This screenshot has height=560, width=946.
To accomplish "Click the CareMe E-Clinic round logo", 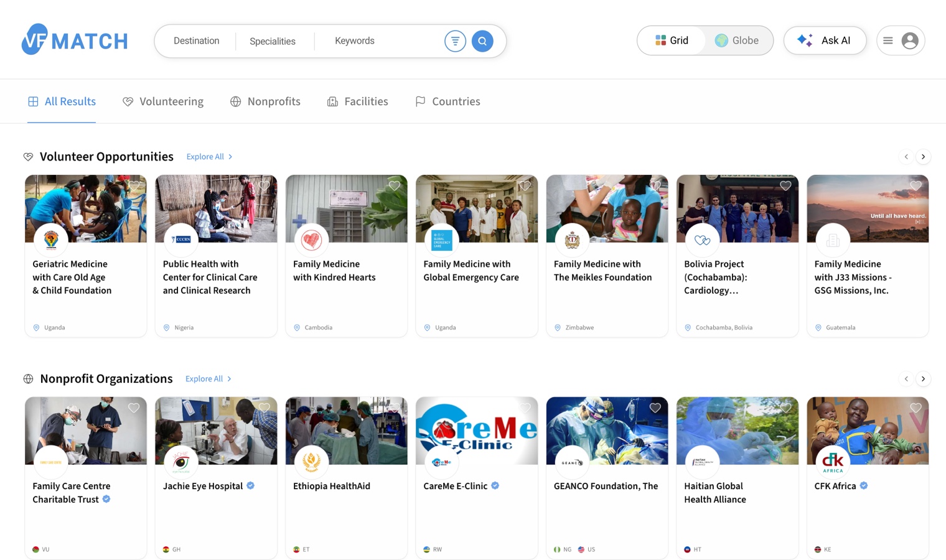I will (x=442, y=462).
